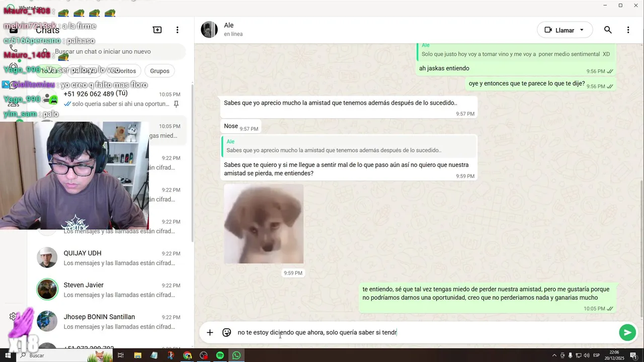Open the QUIJAY UDH chat
The width and height of the screenshot is (644, 362).
click(110, 258)
